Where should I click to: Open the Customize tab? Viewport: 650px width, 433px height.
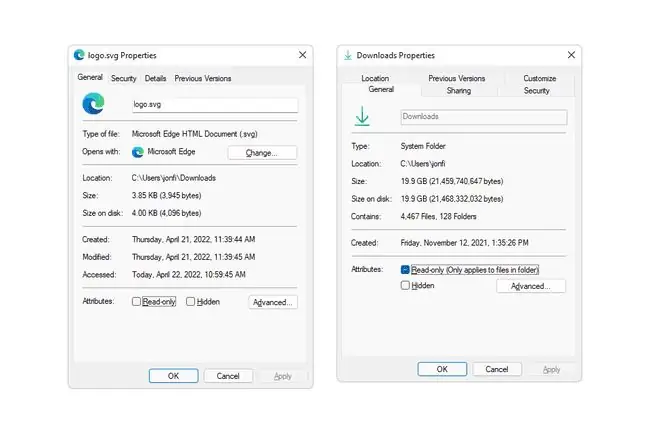(x=539, y=78)
